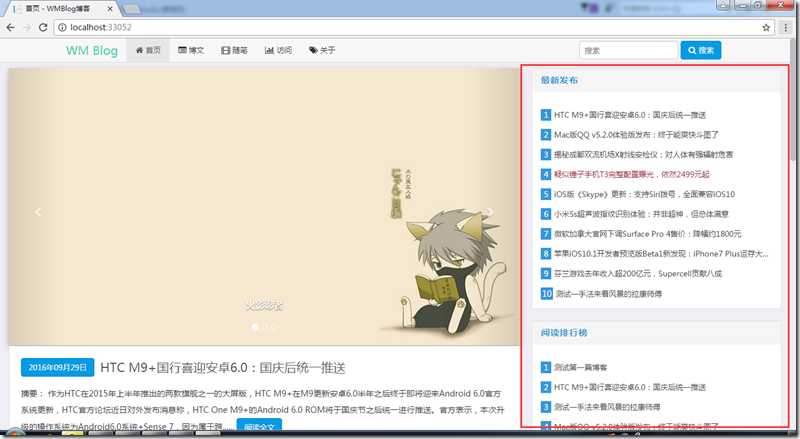Open 最新发布 item 6 小米5s

pos(641,214)
